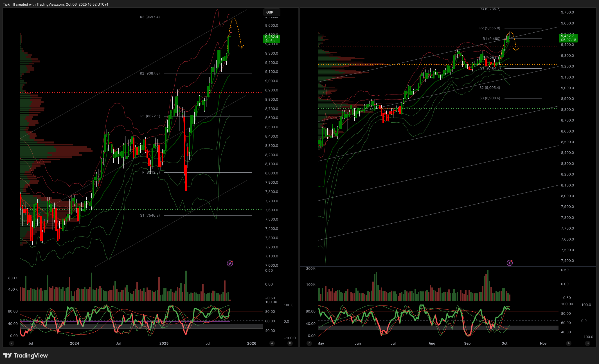The width and height of the screenshot is (599, 364).
Task: Toggle auto scale A on left chart
Action: (x=272, y=343)
